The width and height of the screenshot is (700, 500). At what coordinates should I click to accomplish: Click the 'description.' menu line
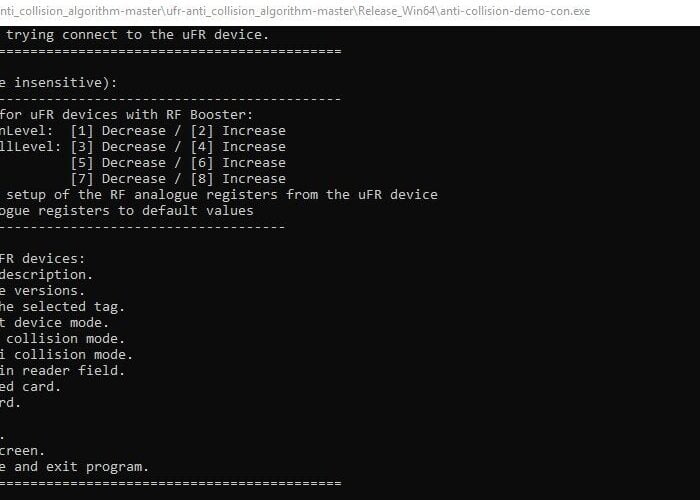click(x=46, y=275)
